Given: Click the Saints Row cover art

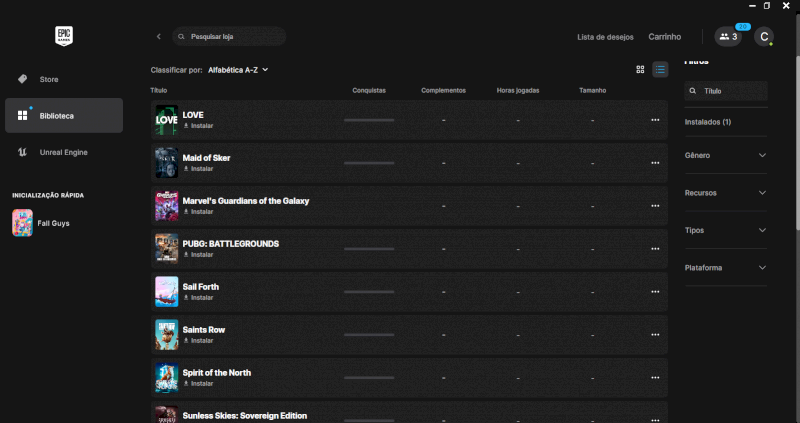Looking at the screenshot, I should (x=167, y=335).
